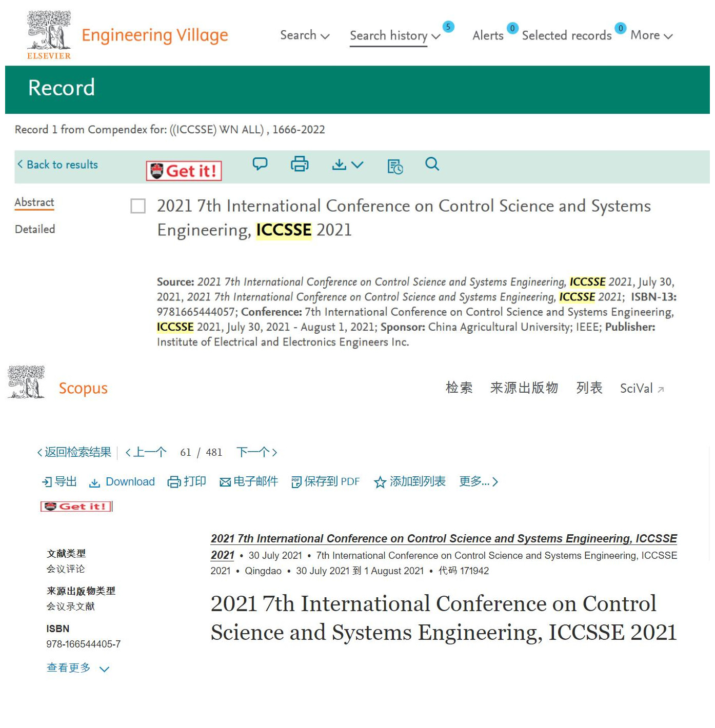This screenshot has width=715, height=728.
Task: Open the 列表 menu in Scopus
Action: coord(589,388)
